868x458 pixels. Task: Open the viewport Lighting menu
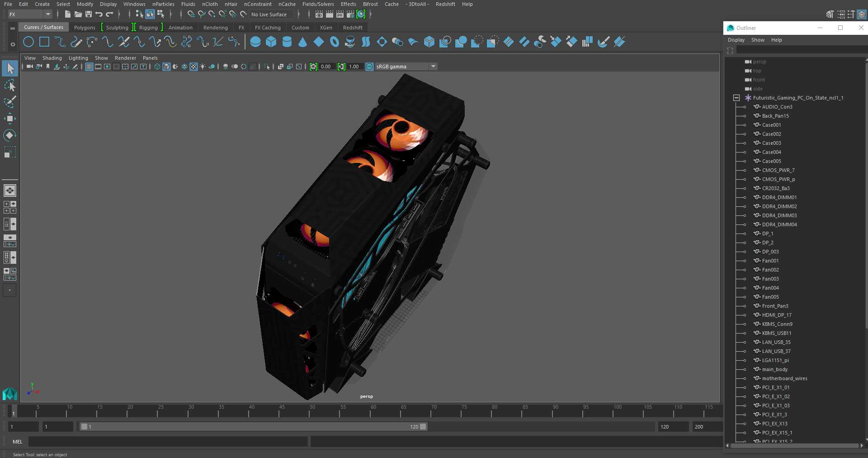(x=78, y=58)
